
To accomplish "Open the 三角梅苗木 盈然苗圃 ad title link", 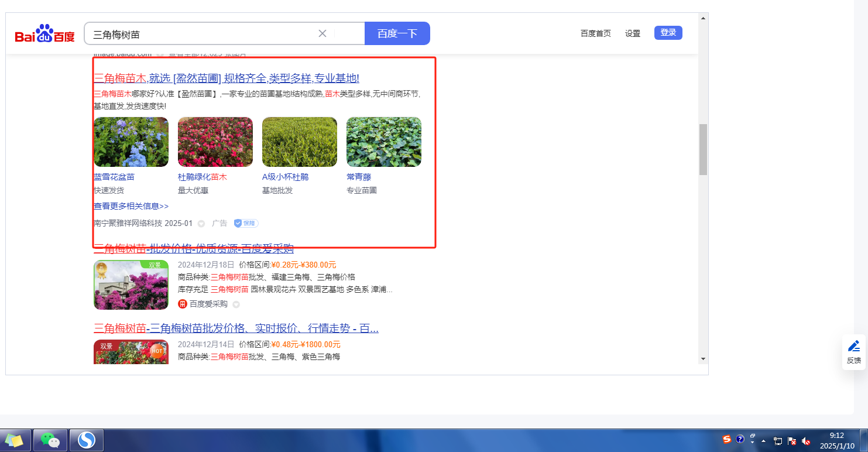I will [x=226, y=78].
